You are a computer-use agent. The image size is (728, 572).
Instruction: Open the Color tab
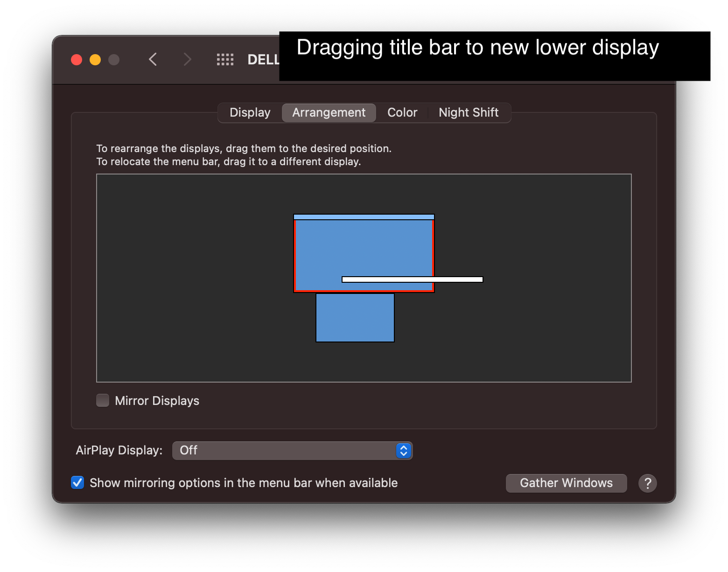(x=402, y=112)
